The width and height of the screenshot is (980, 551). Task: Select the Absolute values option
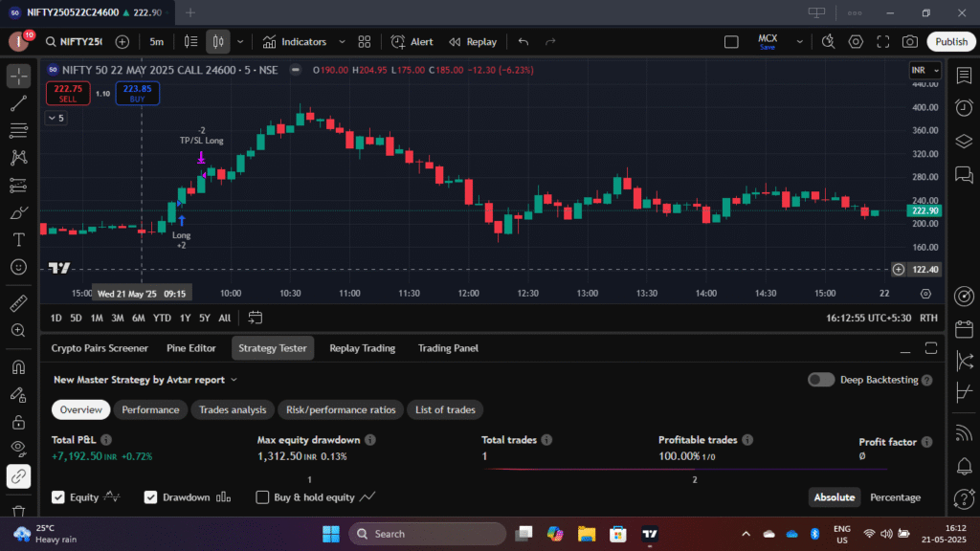point(834,497)
